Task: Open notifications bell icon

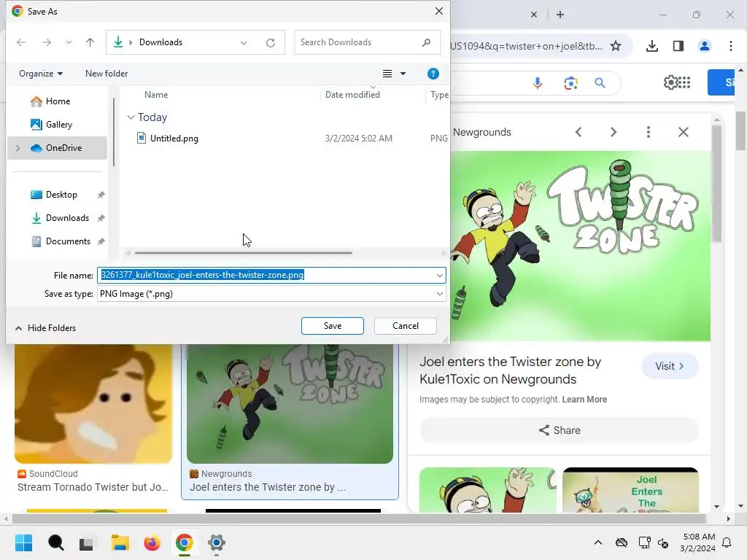Action: (727, 542)
